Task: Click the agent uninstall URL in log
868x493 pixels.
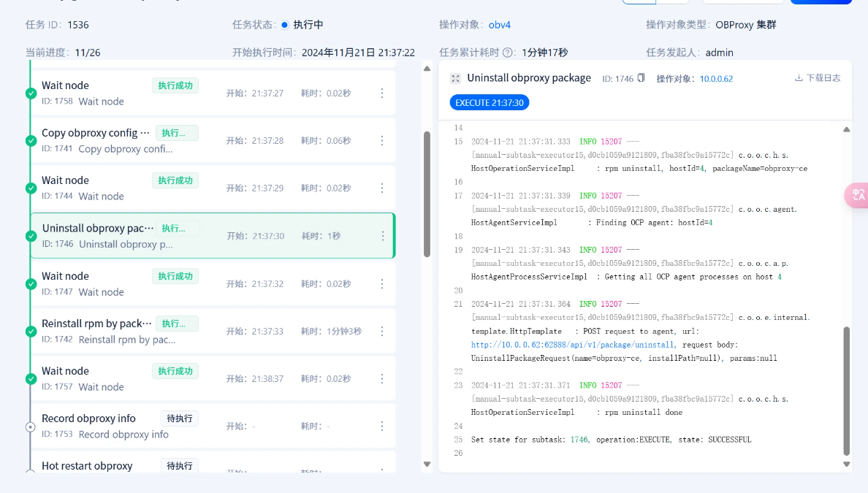Action: (573, 345)
